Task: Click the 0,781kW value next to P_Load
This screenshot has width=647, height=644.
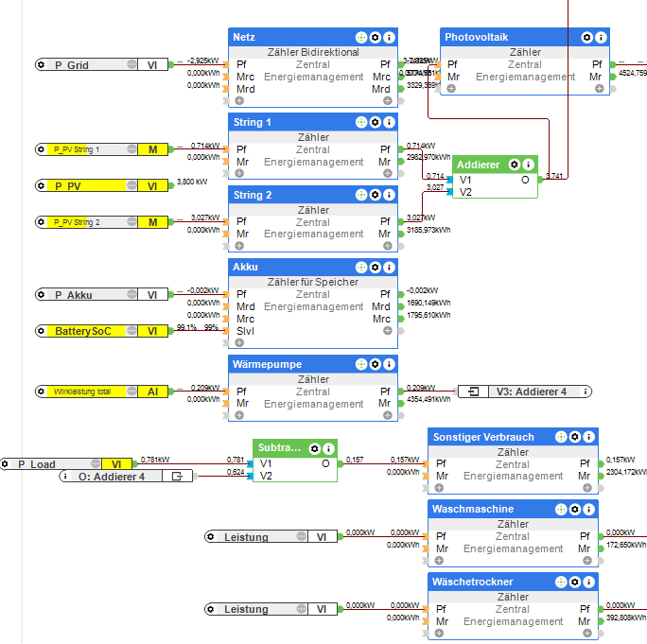Action: [155, 460]
